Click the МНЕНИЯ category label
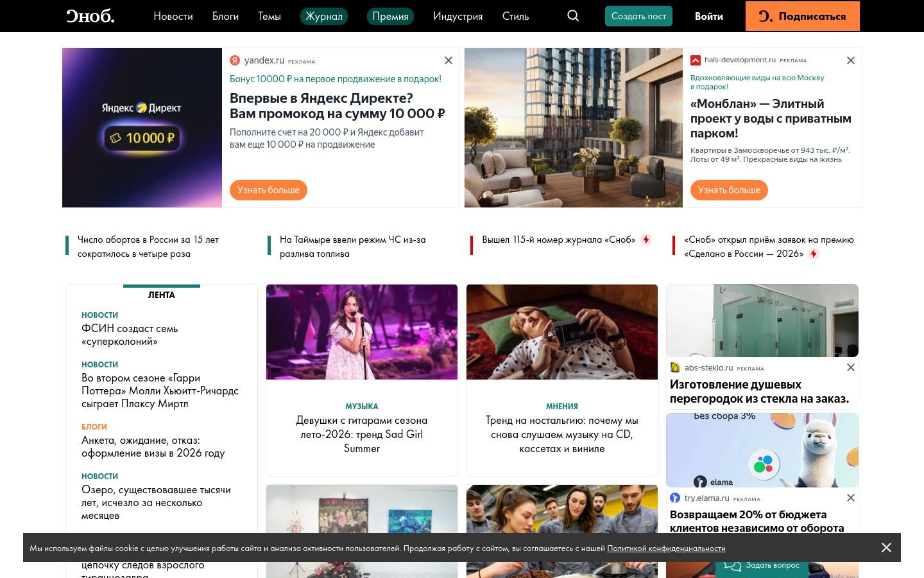This screenshot has width=924, height=578. click(x=562, y=406)
